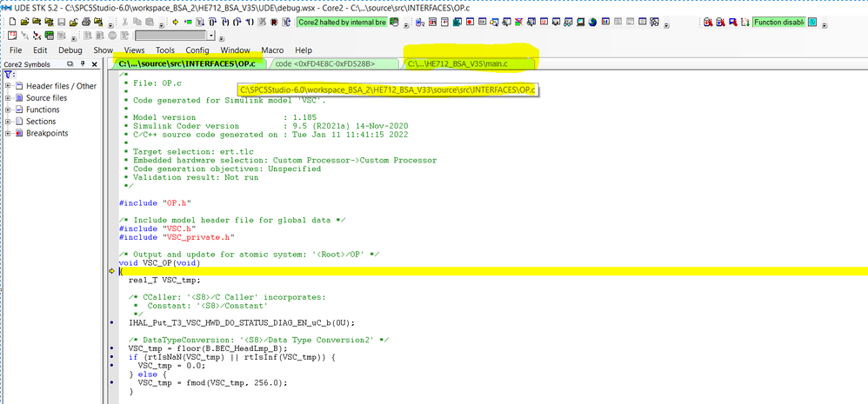Click the Print toolbar icon

coord(86,22)
